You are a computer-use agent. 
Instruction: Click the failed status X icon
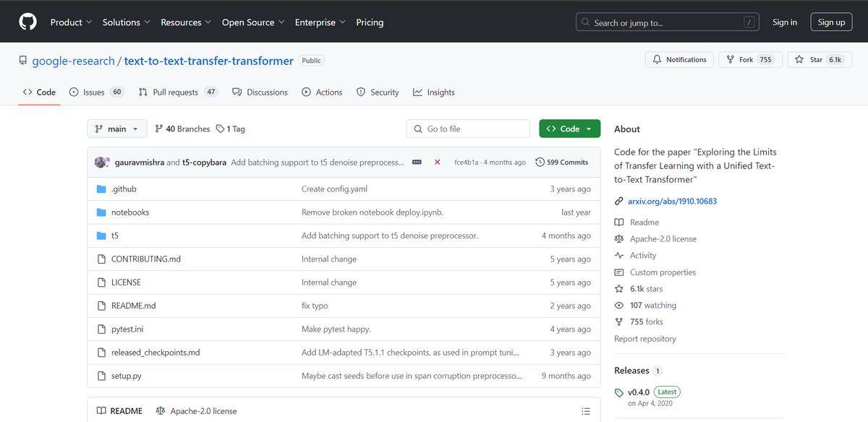tap(437, 163)
